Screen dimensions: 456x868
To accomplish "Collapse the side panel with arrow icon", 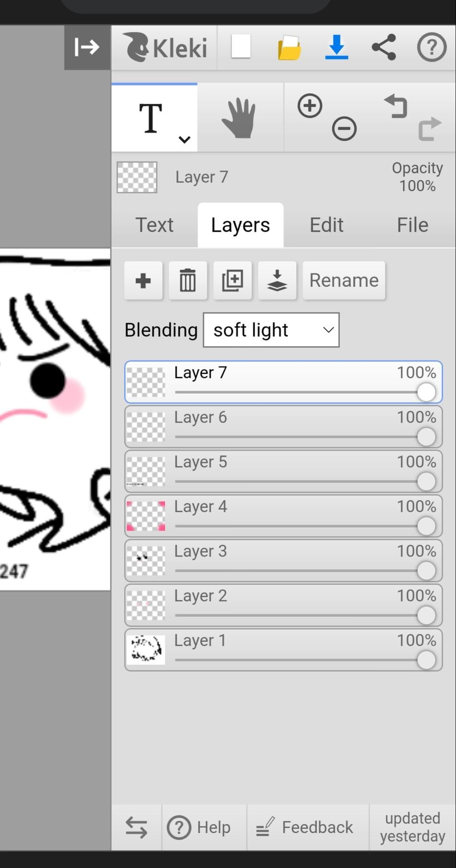I will [87, 47].
